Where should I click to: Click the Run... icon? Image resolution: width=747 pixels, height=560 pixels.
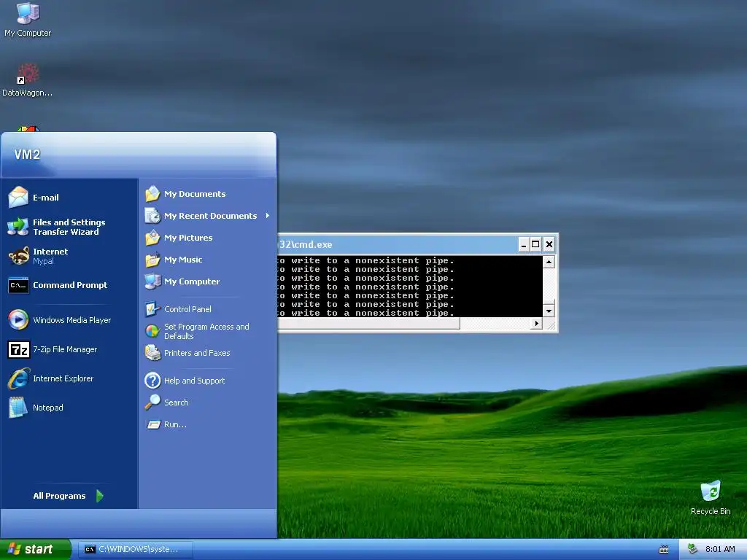click(153, 424)
